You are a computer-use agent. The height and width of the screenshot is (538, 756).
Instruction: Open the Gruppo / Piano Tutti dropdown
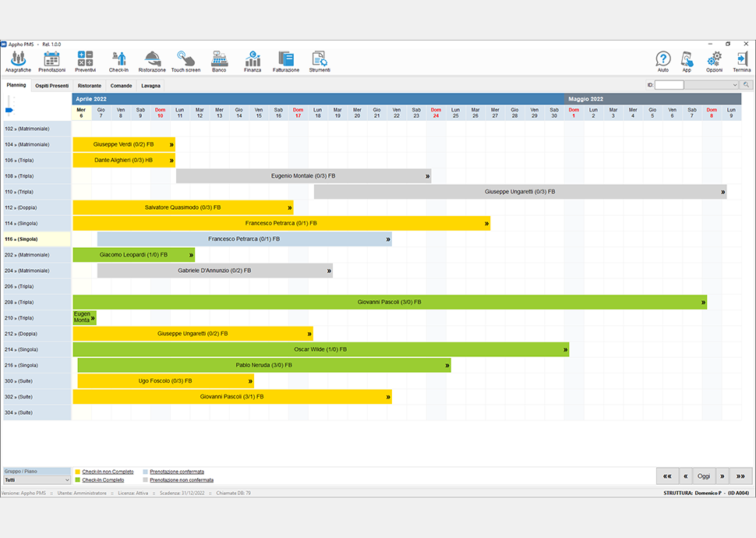(37, 480)
